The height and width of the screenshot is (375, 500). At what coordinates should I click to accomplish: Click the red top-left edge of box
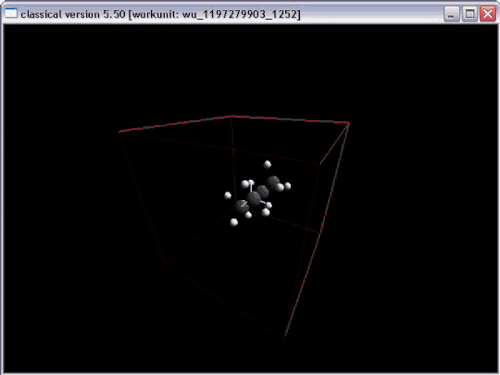point(175,124)
